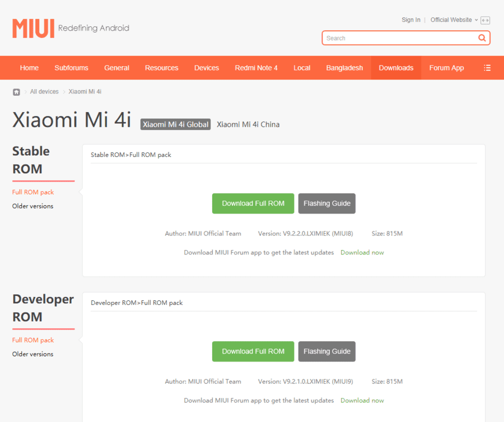Viewport: 504px width, 422px height.
Task: Open Flashing Guide for Stable ROM
Action: [x=327, y=203]
